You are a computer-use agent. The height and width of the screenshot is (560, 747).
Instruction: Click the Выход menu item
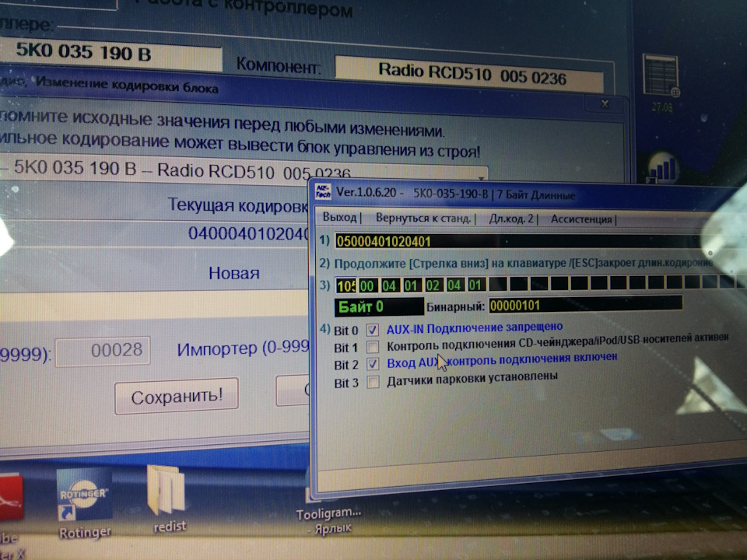coord(339,218)
